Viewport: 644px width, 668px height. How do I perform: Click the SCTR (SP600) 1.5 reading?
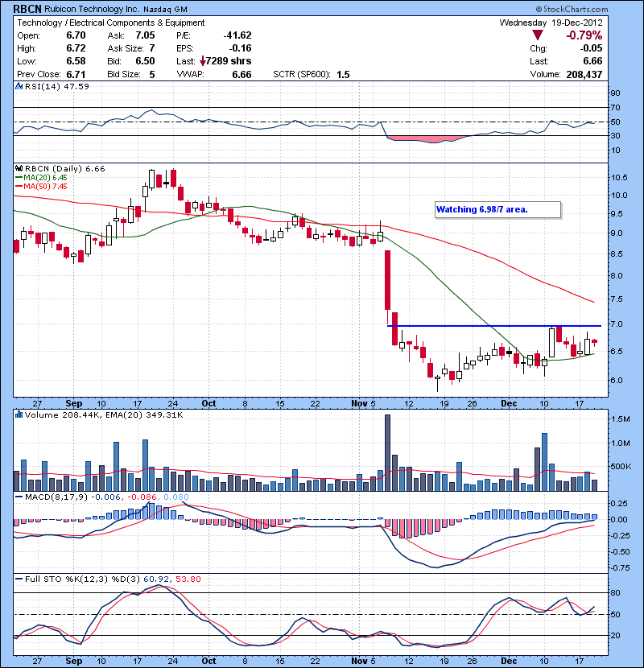point(311,75)
